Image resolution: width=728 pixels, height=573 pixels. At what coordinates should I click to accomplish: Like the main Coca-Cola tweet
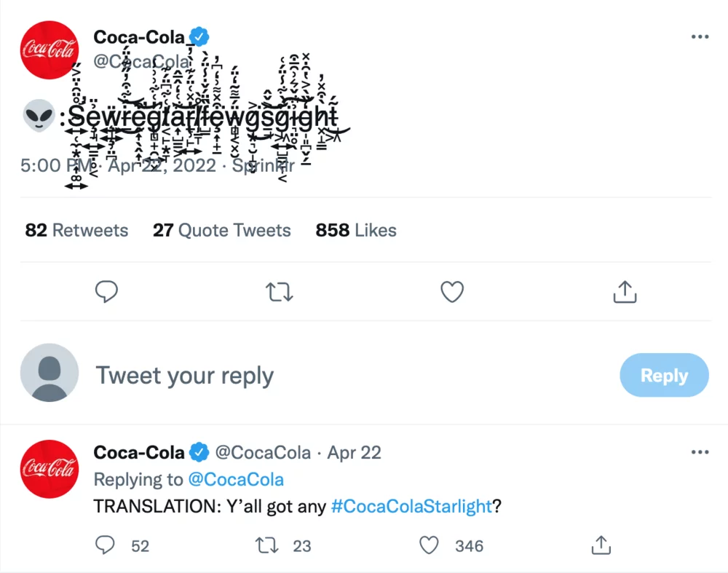coord(452,292)
